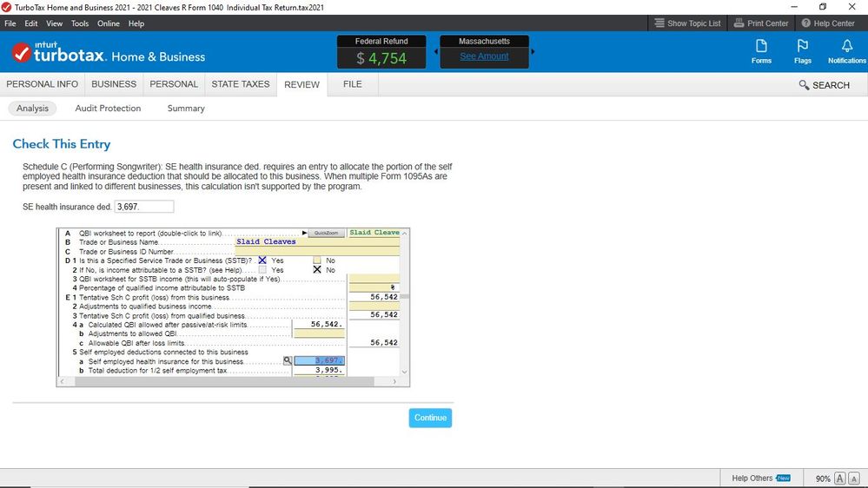Check Yes for income attributable to SSTB

[x=262, y=269]
